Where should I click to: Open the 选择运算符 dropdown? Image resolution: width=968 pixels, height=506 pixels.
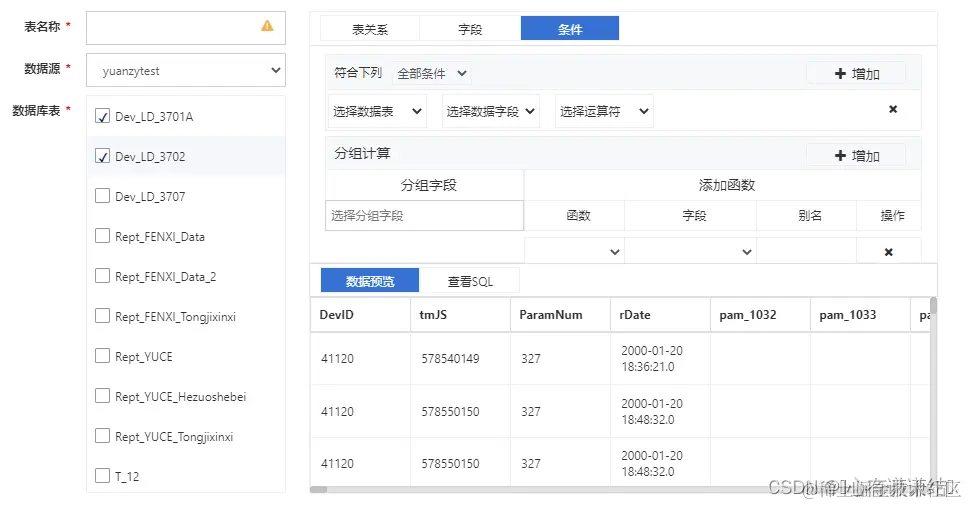coord(604,111)
